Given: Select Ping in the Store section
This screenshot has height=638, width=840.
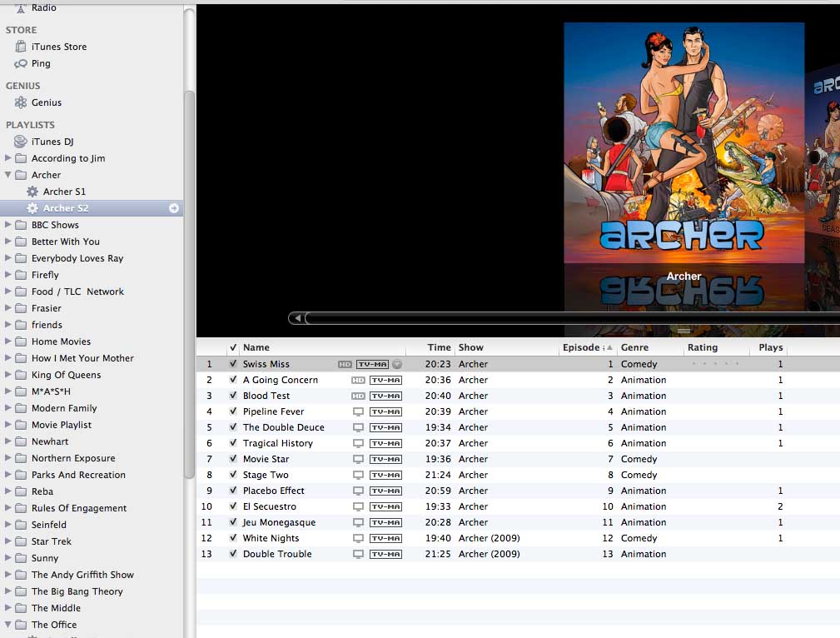Looking at the screenshot, I should pos(38,63).
